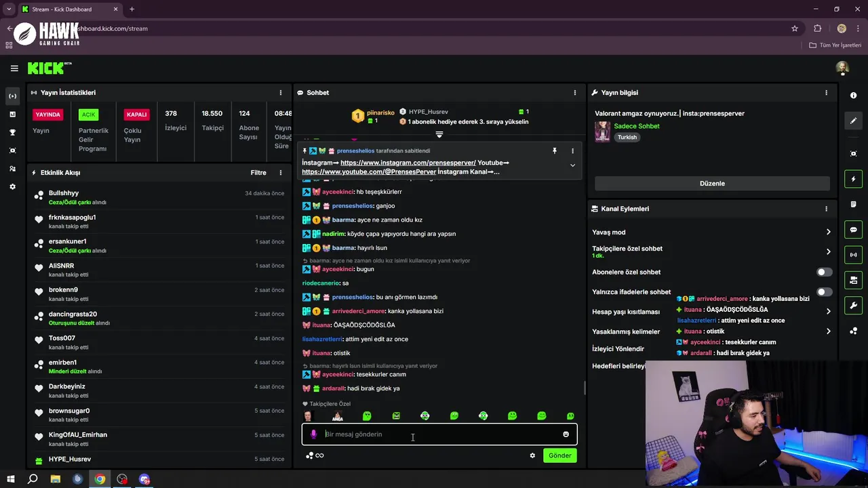
Task: Click the Sadece Sohbet category thumbnail
Action: click(x=602, y=131)
